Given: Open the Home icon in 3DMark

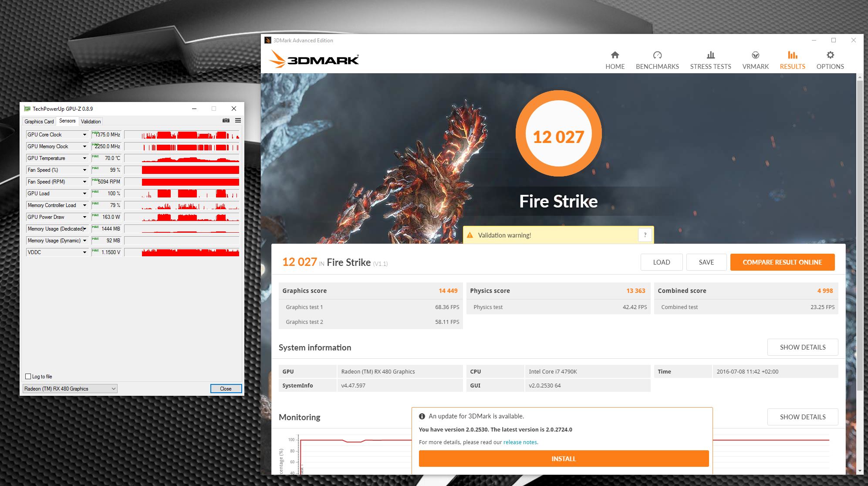Looking at the screenshot, I should pos(615,55).
